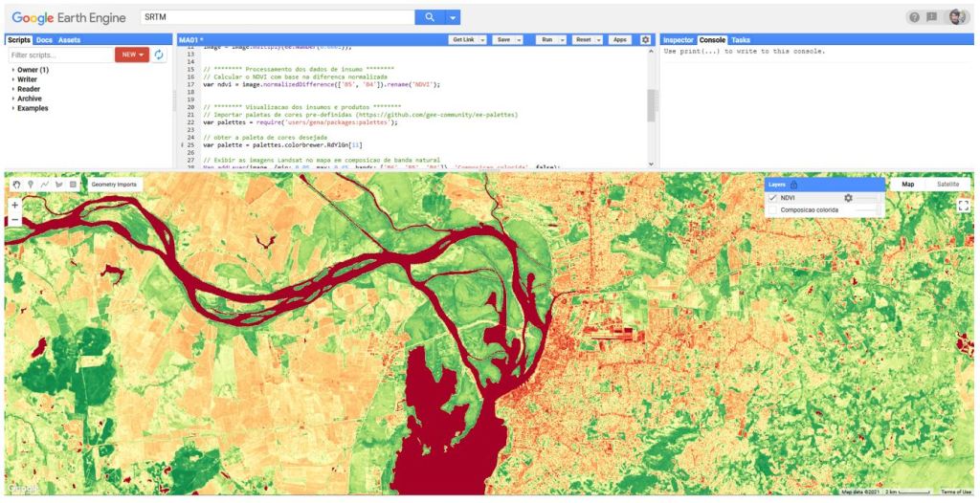Zoom out of the map
The image size is (980, 503).
point(14,220)
